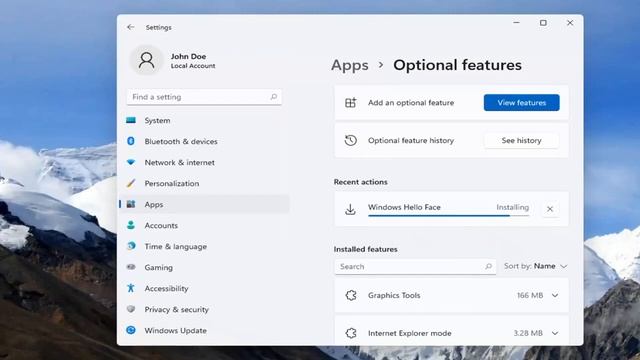
Task: Click the Windows Hello Face progress bar
Action: click(448, 216)
